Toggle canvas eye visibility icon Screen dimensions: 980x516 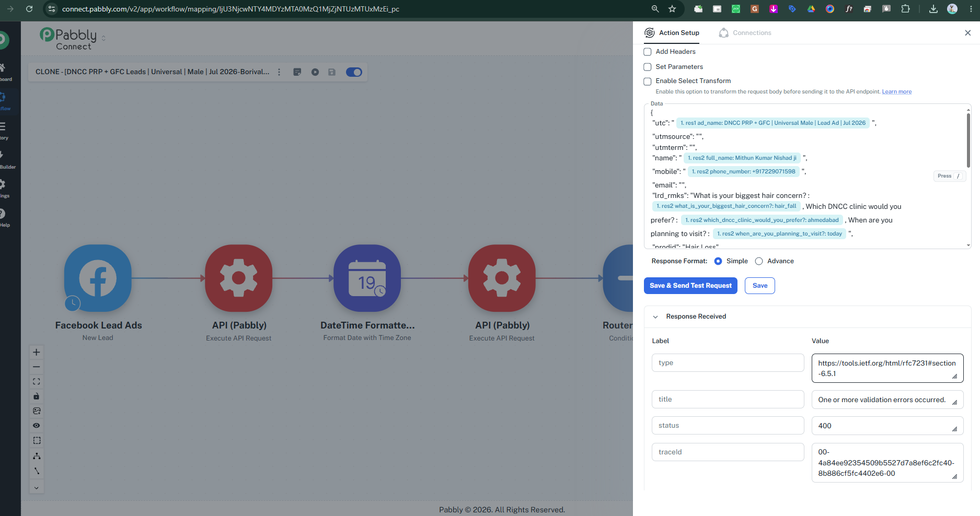coord(37,426)
